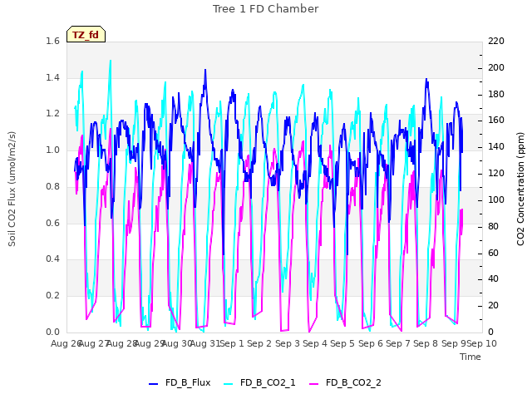Click the 220 right axis tick value

pos(496,41)
